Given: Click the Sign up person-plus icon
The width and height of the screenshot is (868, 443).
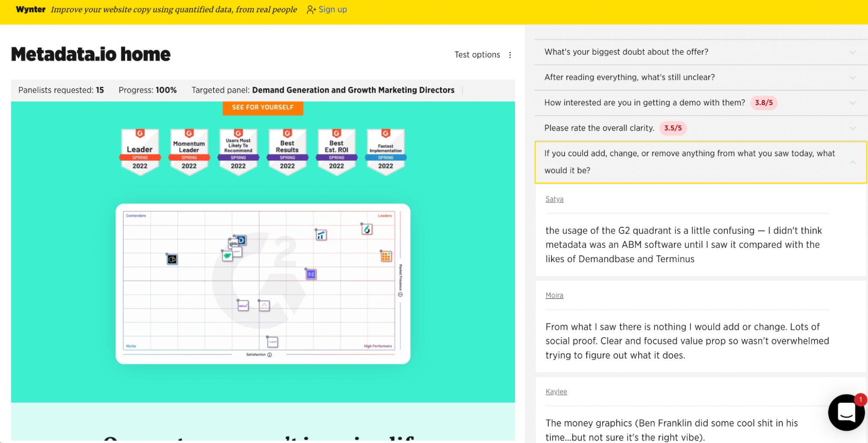Looking at the screenshot, I should tap(311, 10).
